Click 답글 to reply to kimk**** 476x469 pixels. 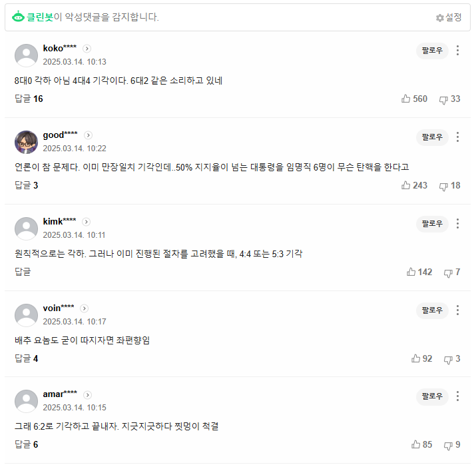tap(23, 272)
